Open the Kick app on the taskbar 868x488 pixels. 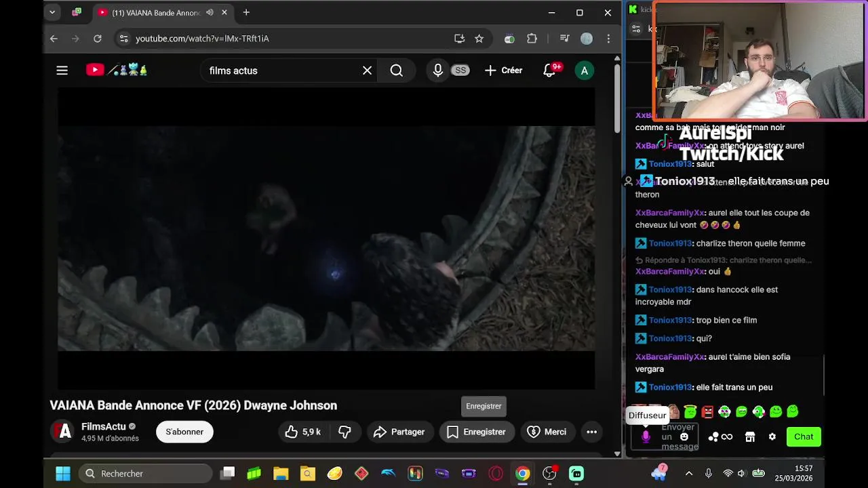click(576, 473)
